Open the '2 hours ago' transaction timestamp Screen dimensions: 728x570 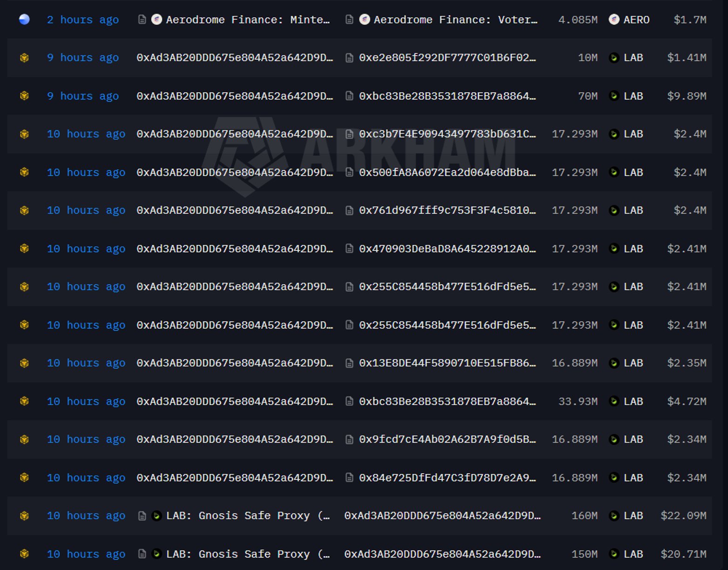[x=83, y=20]
